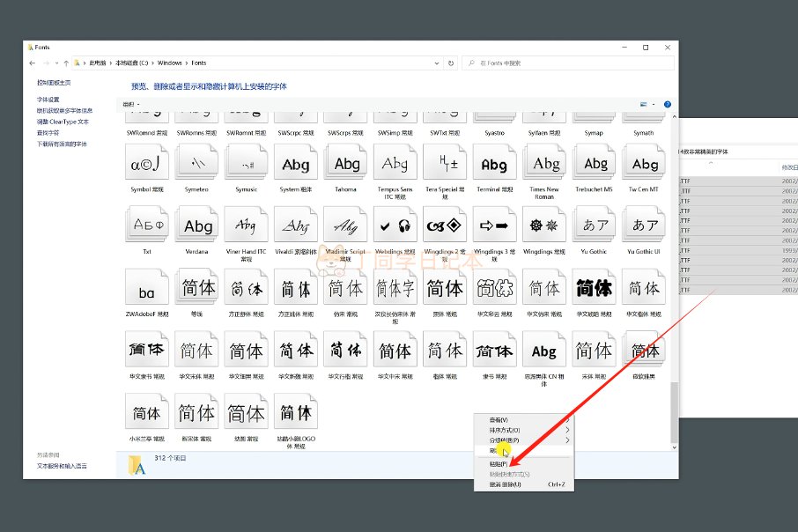
Task: Select the Yu Gothic UI font
Action: 644,226
